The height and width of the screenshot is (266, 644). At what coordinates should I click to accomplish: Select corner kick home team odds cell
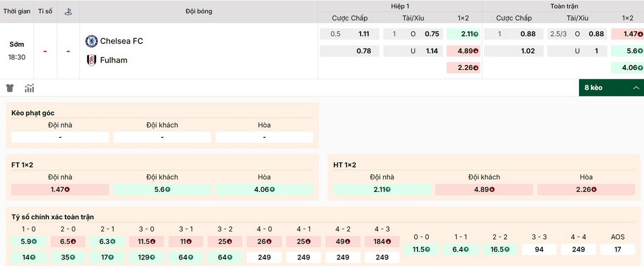tap(60, 137)
